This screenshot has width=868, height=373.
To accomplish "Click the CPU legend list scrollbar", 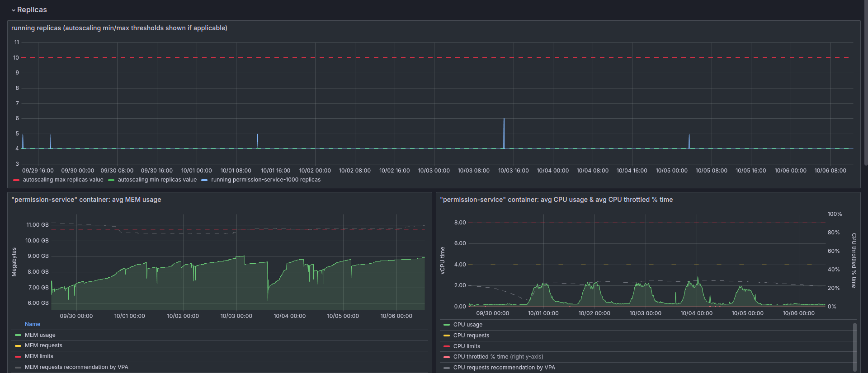I will tap(854, 347).
